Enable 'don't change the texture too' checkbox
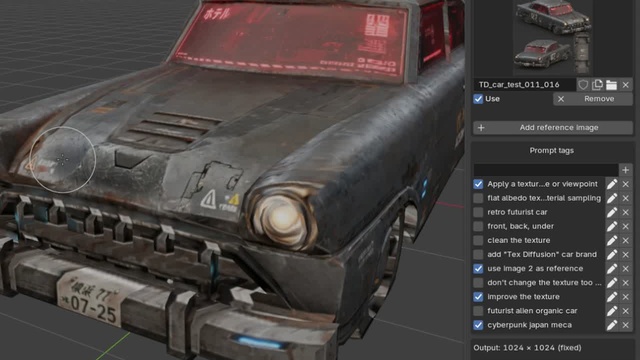This screenshot has width=640, height=360. pyautogui.click(x=478, y=283)
